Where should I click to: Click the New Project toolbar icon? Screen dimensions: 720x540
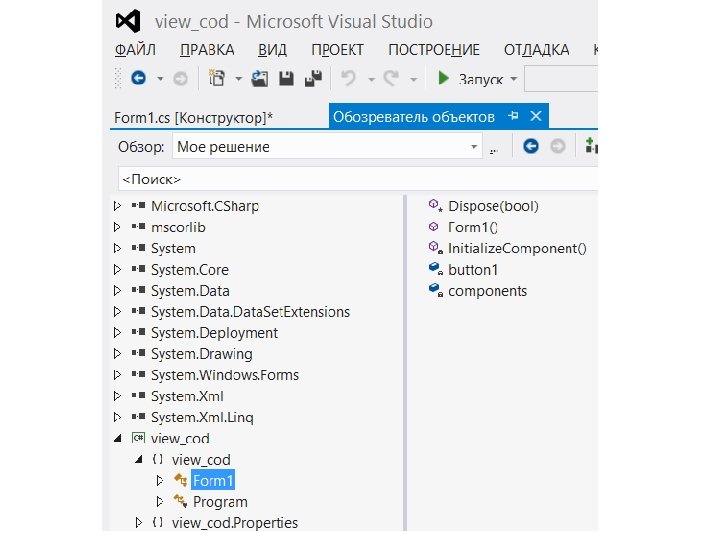(x=217, y=78)
